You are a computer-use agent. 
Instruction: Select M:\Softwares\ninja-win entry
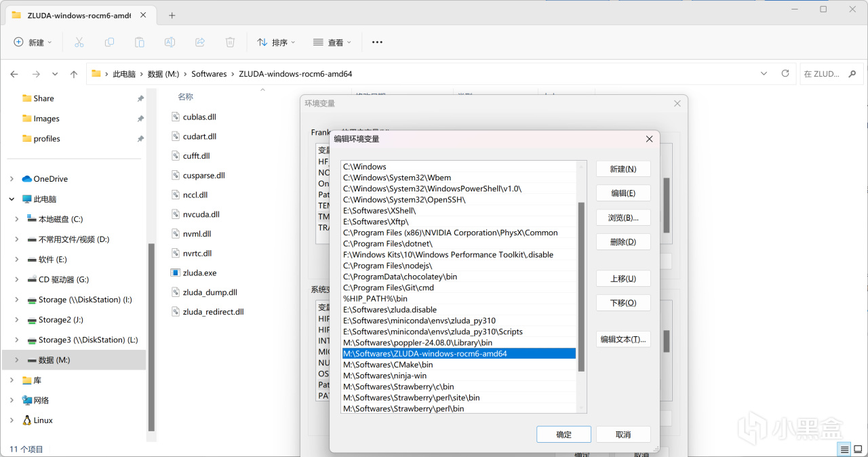[459, 376]
